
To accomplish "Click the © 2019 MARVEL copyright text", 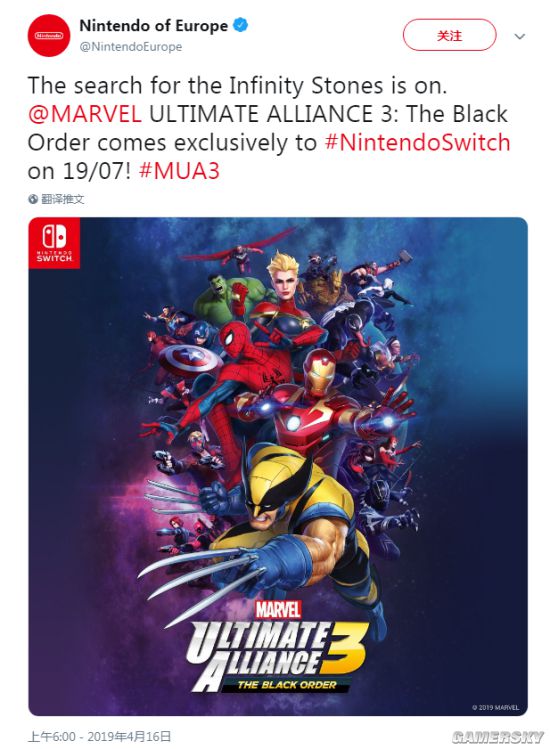I will [x=495, y=707].
